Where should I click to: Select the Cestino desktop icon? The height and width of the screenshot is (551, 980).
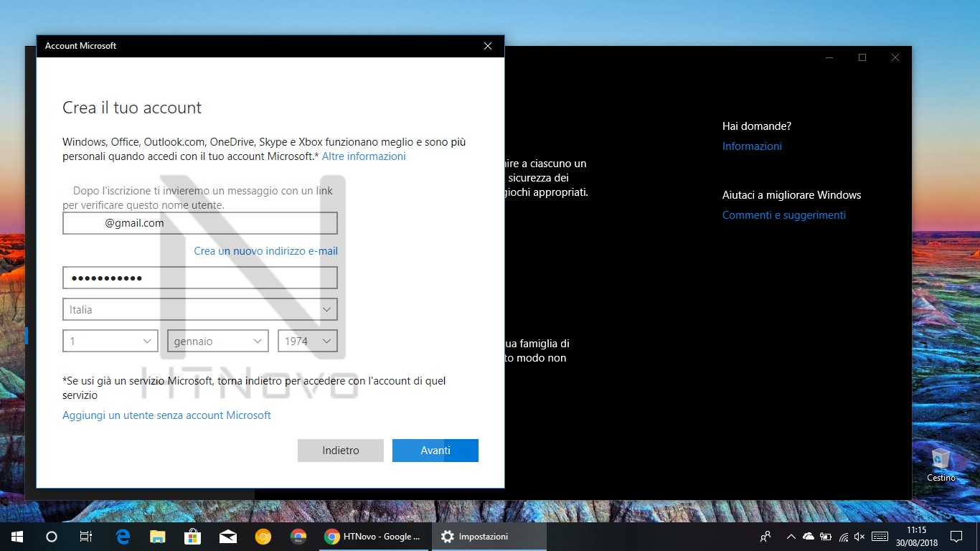(x=941, y=465)
